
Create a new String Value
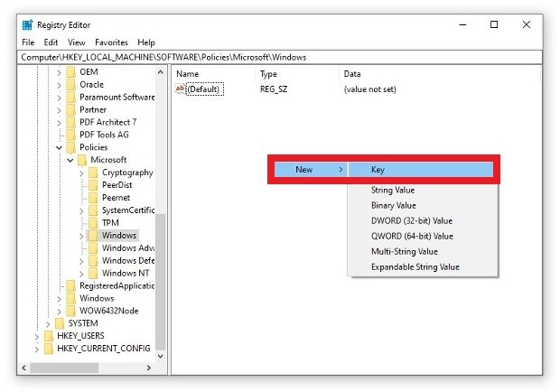393,190
